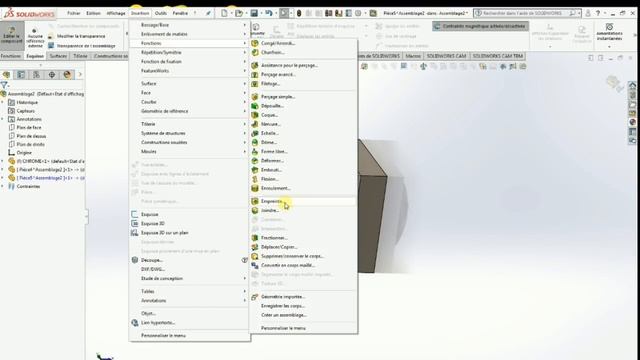Select the Enroulement feature icon
The width and height of the screenshot is (640, 360).
coord(255,188)
